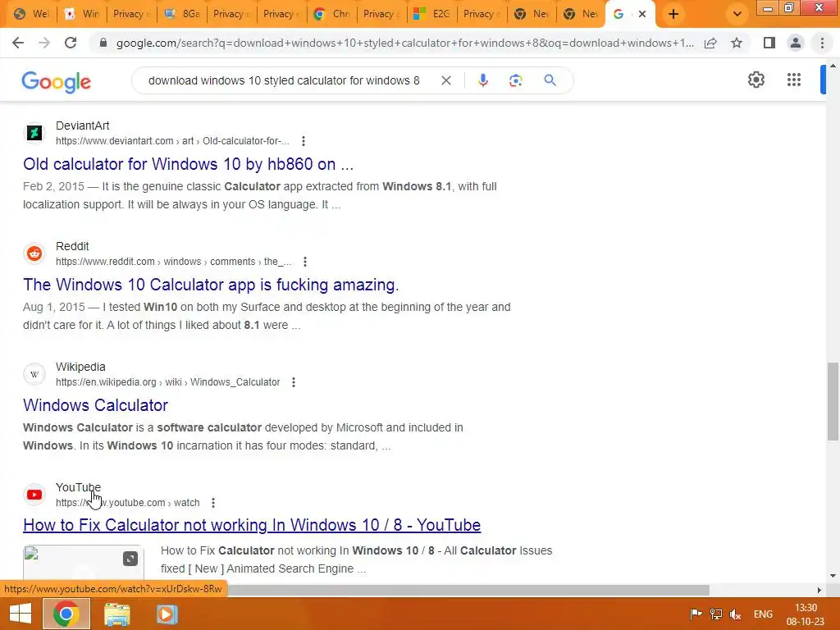This screenshot has width=840, height=630.
Task: Click the en.wikipedia.org URL breadcrumb
Action: 167,382
